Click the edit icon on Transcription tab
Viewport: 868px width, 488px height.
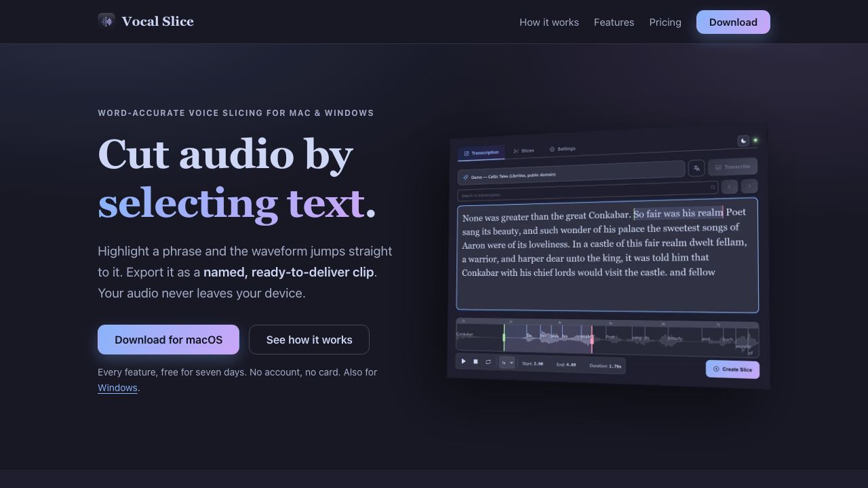[x=467, y=153]
